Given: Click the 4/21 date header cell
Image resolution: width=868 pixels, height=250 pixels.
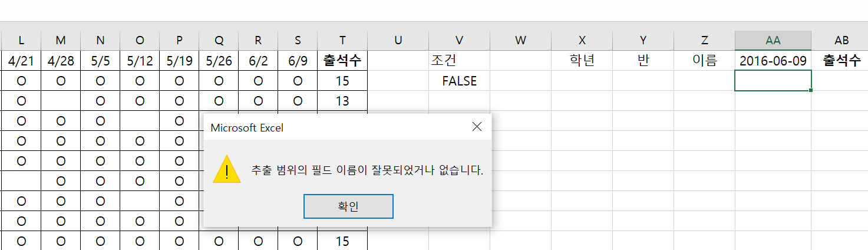Looking at the screenshot, I should (x=21, y=61).
